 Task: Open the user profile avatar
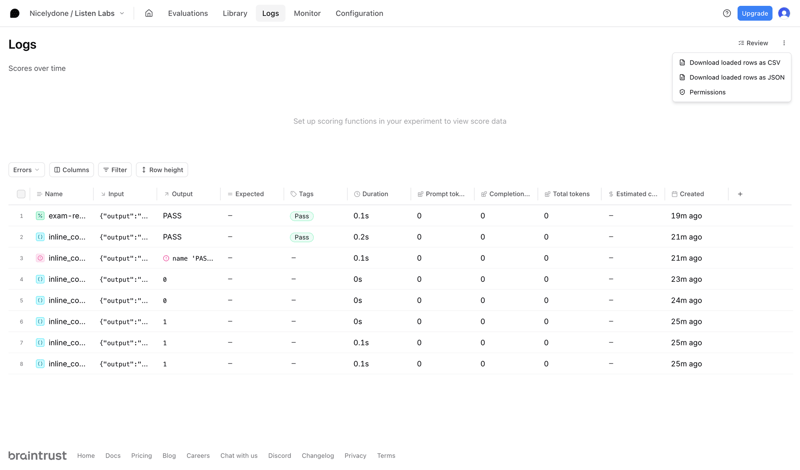click(784, 13)
